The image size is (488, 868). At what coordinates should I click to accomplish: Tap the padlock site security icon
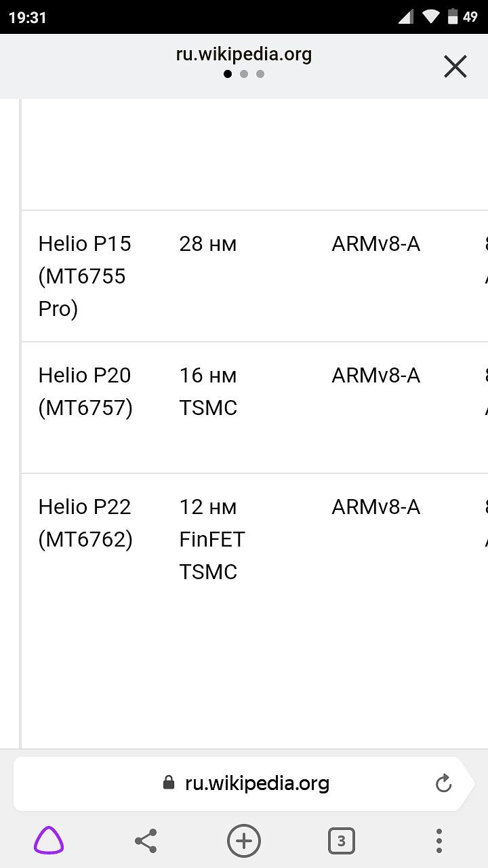point(169,783)
